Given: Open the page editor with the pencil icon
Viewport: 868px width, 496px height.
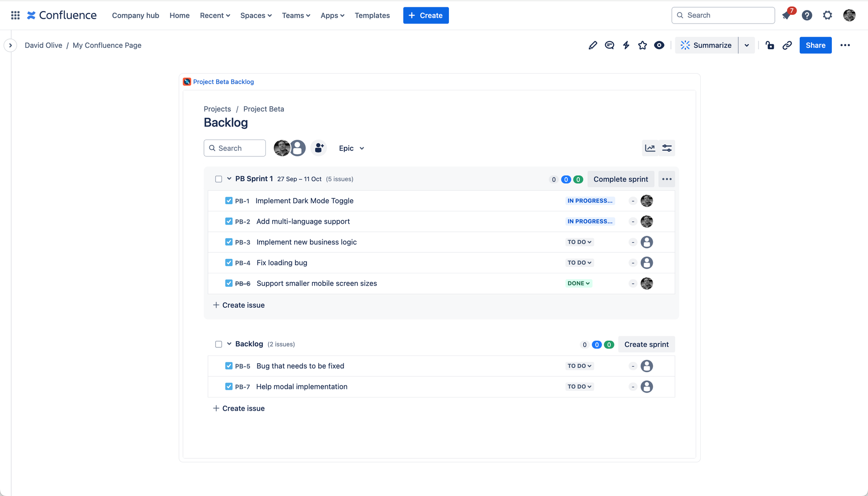Looking at the screenshot, I should (593, 45).
